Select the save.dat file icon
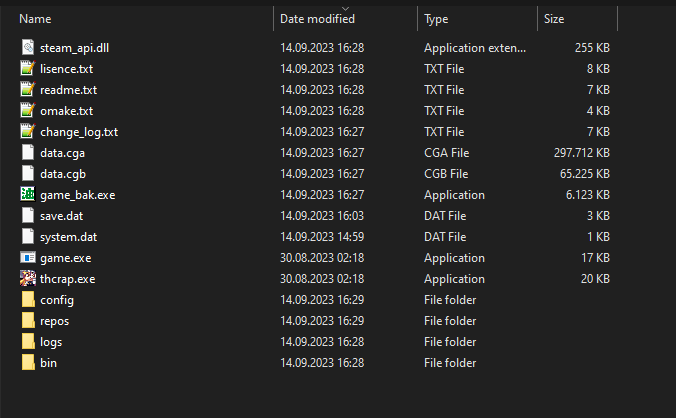 tap(28, 216)
